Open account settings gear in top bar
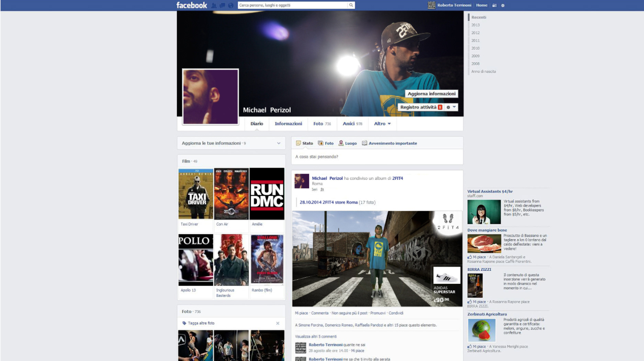 503,5
